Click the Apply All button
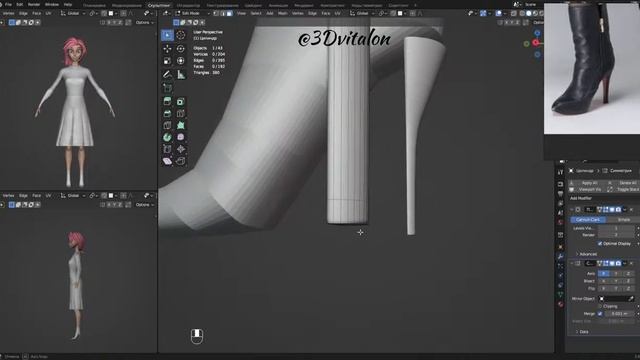The width and height of the screenshot is (640, 360). [x=587, y=183]
